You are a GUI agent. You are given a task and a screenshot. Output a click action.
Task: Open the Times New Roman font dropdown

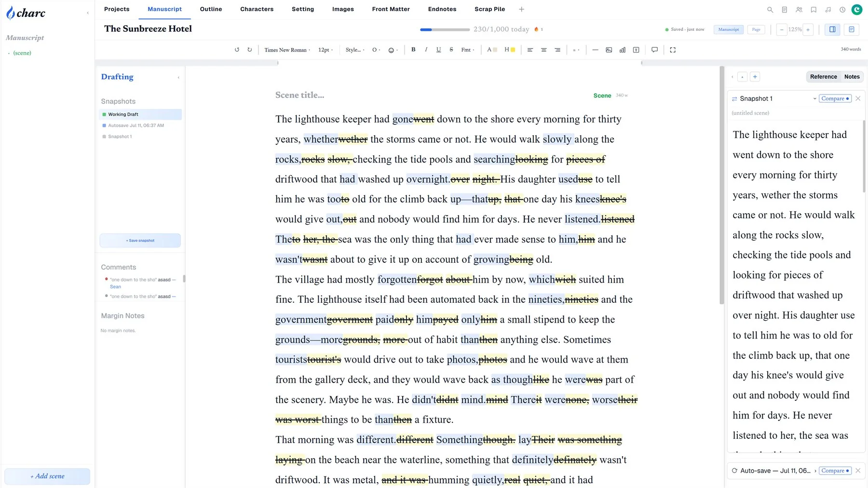[x=287, y=50]
